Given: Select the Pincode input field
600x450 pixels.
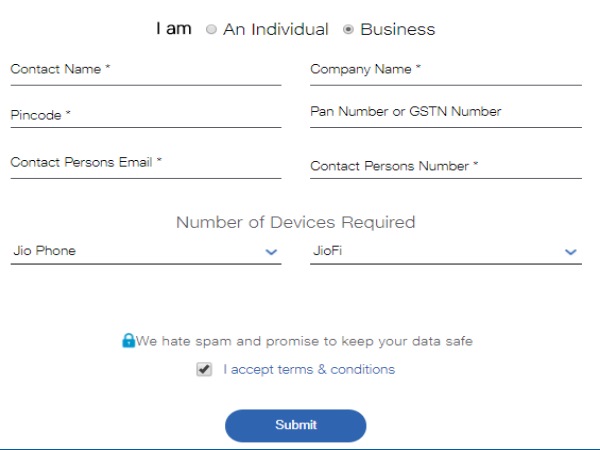Looking at the screenshot, I should (145, 115).
